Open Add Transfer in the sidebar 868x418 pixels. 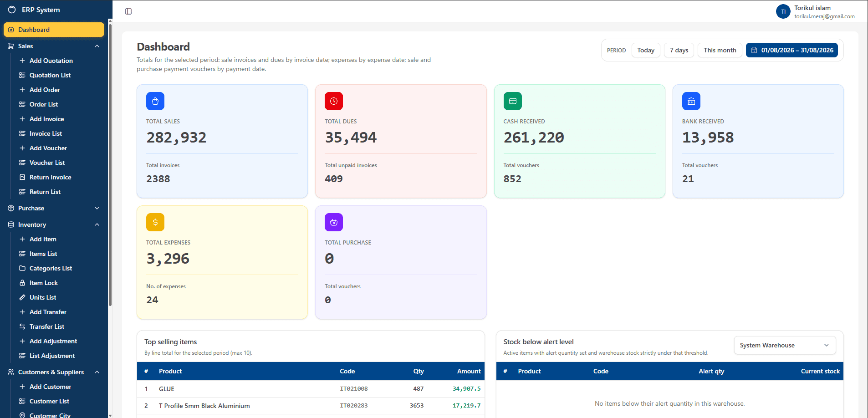(x=48, y=312)
